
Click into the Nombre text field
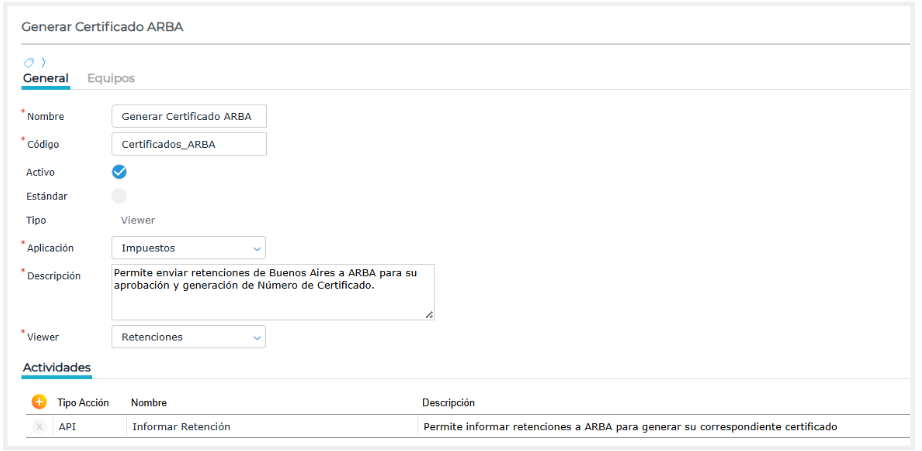click(188, 116)
